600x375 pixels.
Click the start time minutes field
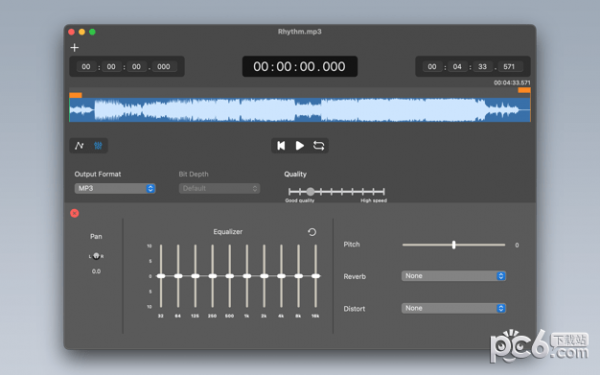click(x=111, y=67)
